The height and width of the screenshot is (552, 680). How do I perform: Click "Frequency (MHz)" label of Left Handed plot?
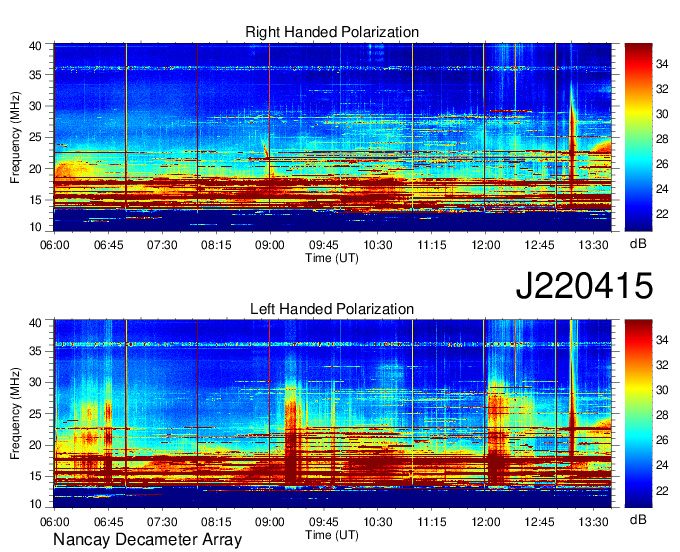pos(15,414)
